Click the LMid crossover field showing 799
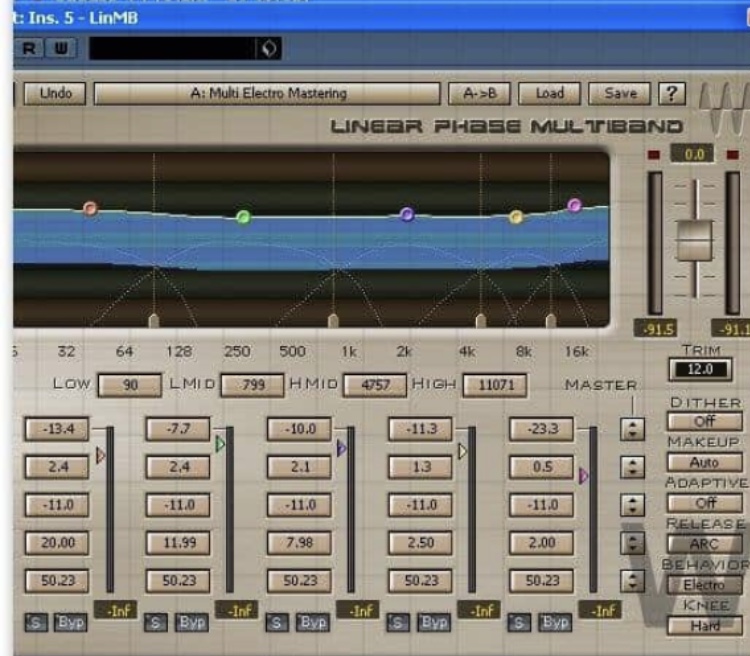Image resolution: width=750 pixels, height=656 pixels. pyautogui.click(x=252, y=385)
